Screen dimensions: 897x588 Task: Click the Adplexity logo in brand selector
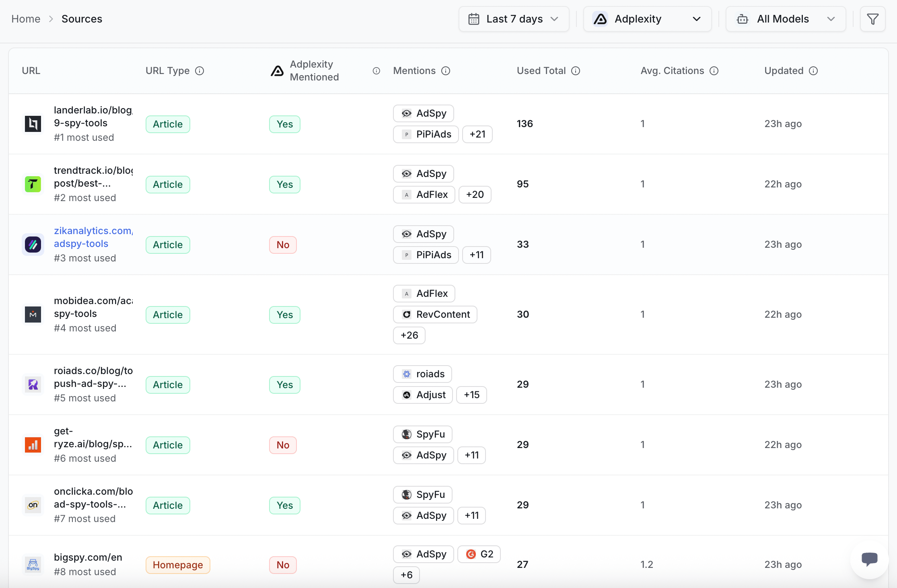pos(601,19)
